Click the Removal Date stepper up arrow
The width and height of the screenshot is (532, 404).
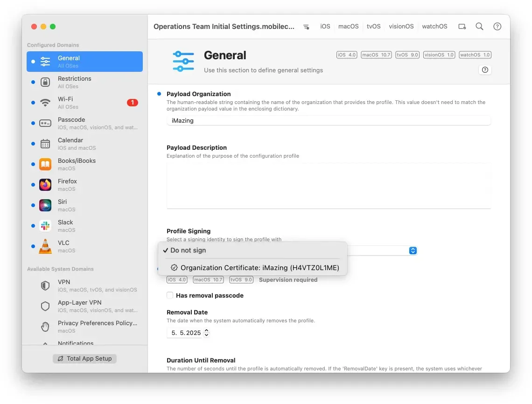pos(206,330)
